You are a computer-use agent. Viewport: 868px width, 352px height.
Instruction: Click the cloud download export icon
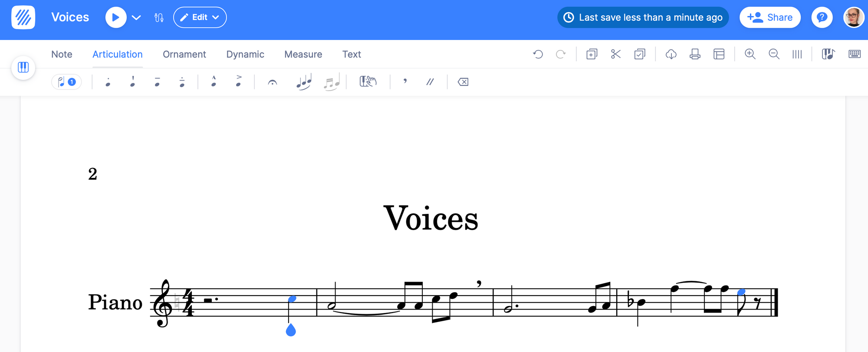(671, 54)
